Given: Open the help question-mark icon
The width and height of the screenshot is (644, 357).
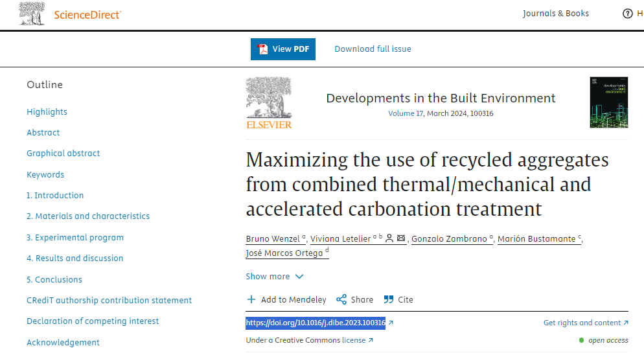Looking at the screenshot, I should [627, 14].
